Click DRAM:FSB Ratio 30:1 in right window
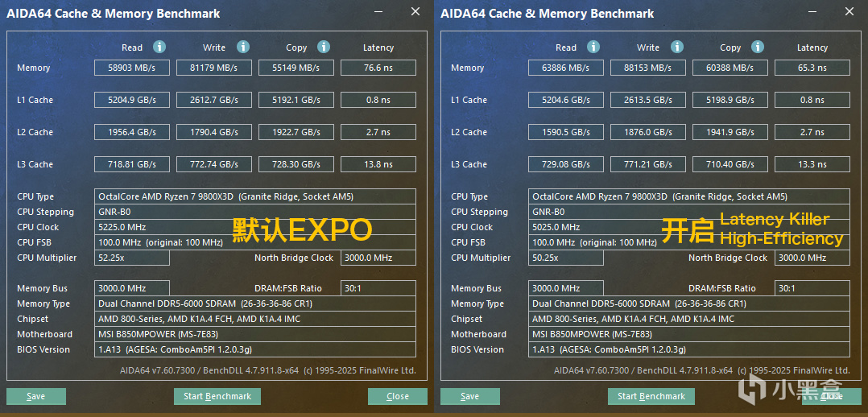This screenshot has width=868, height=417. pos(812,288)
